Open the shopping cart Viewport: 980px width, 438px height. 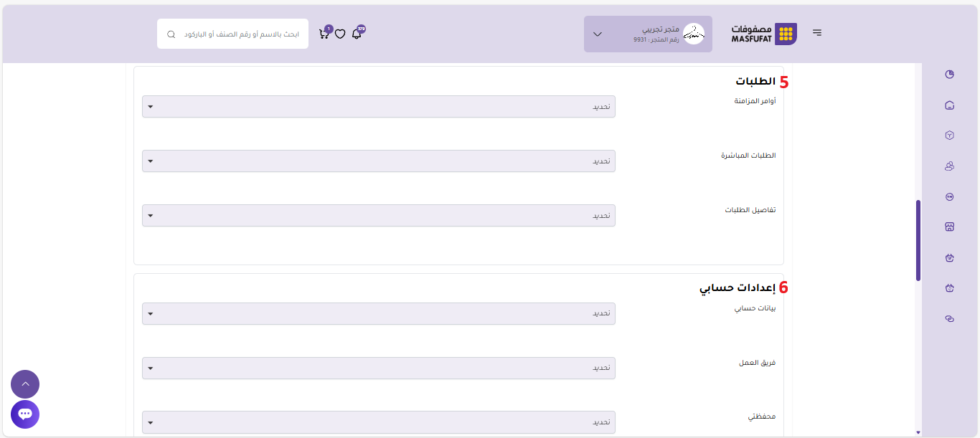tap(324, 34)
